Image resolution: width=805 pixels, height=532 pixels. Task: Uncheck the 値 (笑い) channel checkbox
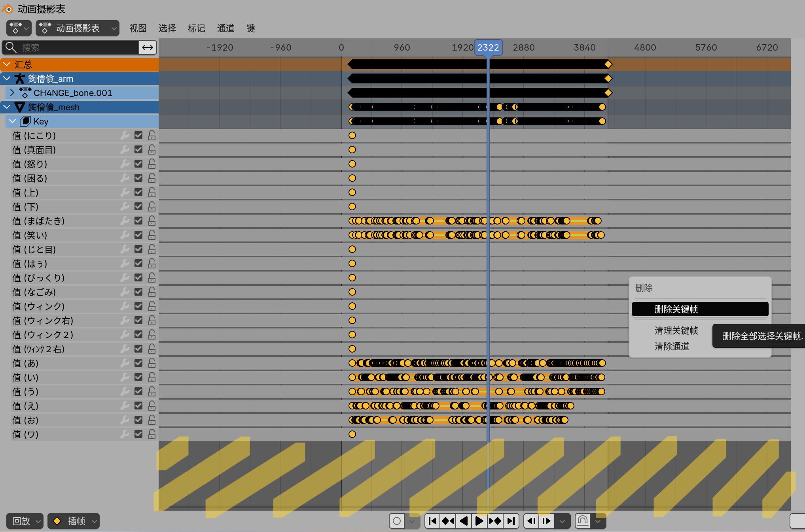(x=138, y=235)
